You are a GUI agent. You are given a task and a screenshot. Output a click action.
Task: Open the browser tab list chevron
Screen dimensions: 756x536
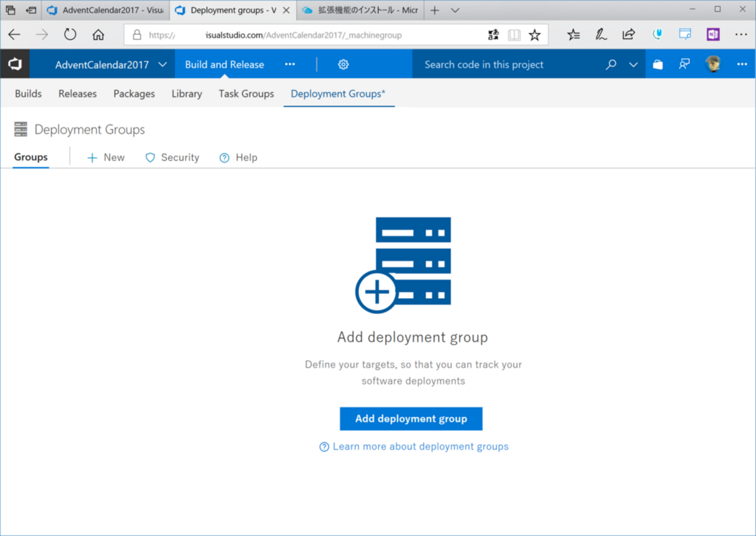[455, 10]
